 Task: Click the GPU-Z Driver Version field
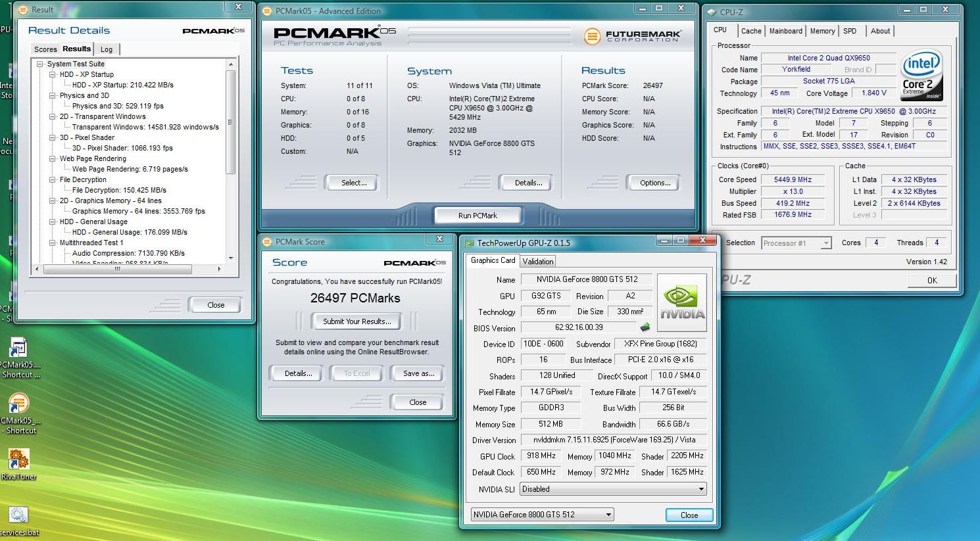[x=615, y=440]
